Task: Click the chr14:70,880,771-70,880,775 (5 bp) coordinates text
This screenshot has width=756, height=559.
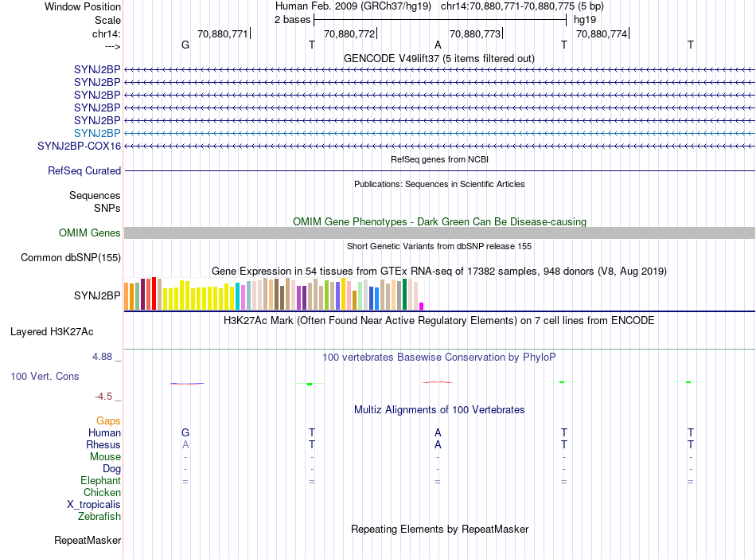Action: point(522,6)
